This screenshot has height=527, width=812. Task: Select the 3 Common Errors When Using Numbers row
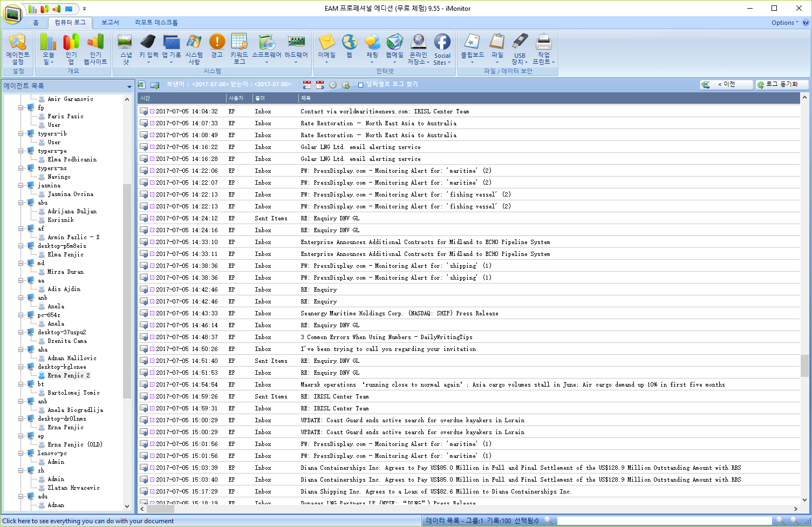(x=468, y=337)
